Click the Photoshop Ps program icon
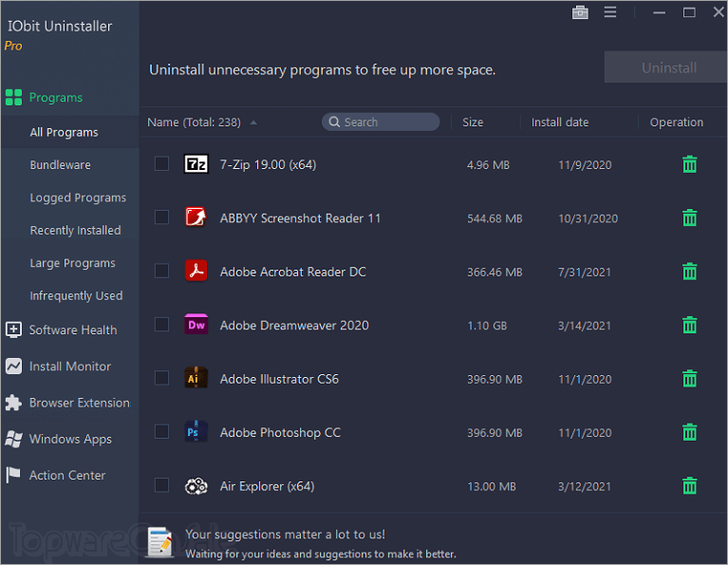This screenshot has height=565, width=728. [x=196, y=432]
